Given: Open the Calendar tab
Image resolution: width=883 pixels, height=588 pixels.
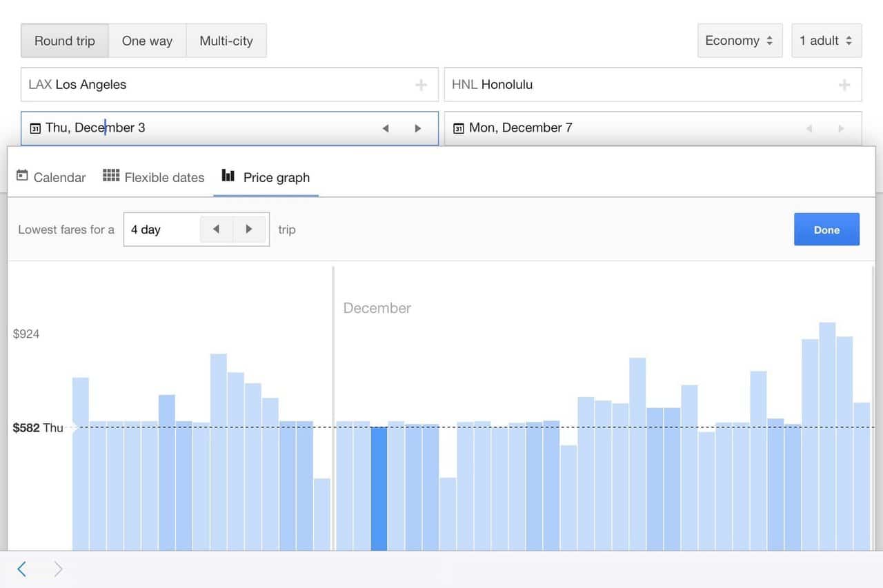Looking at the screenshot, I should (51, 177).
